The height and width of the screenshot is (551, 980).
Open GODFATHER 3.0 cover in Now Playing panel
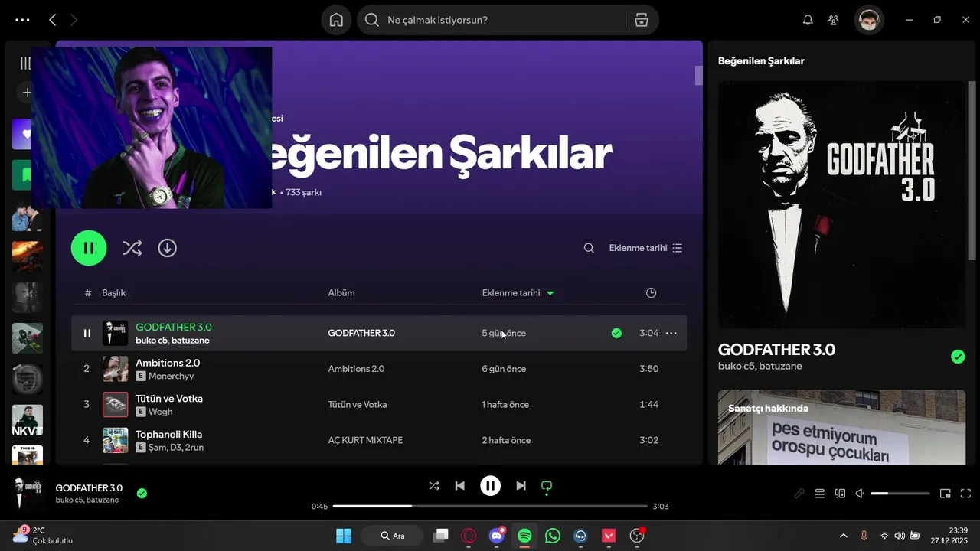(841, 204)
